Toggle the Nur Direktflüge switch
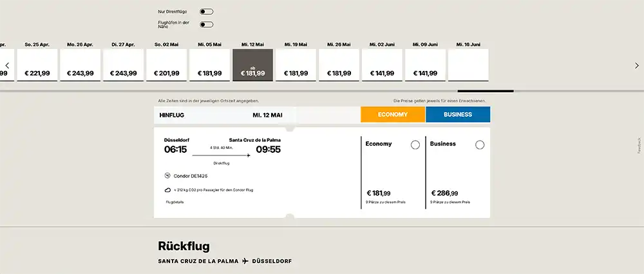Viewport: 644px width, 274px height. pos(206,12)
